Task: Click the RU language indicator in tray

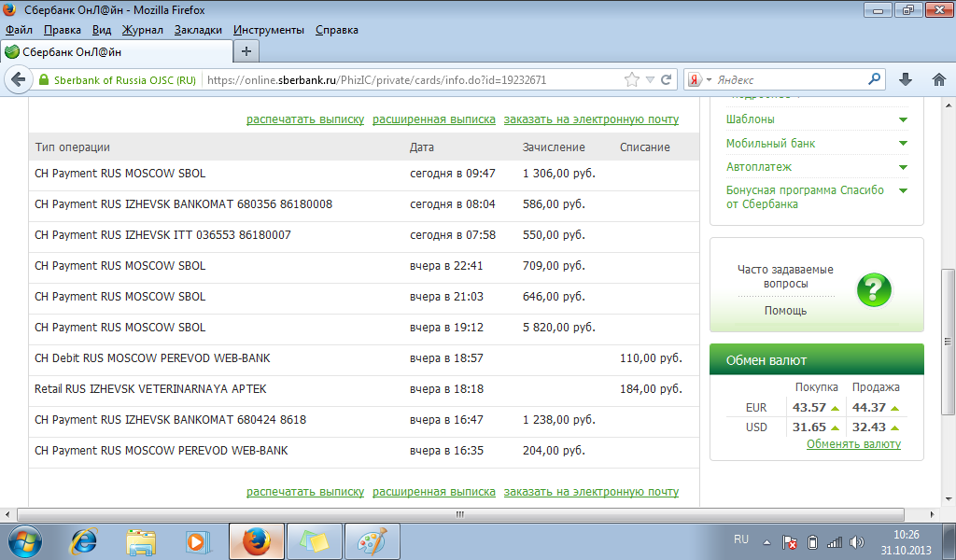Action: tap(740, 539)
